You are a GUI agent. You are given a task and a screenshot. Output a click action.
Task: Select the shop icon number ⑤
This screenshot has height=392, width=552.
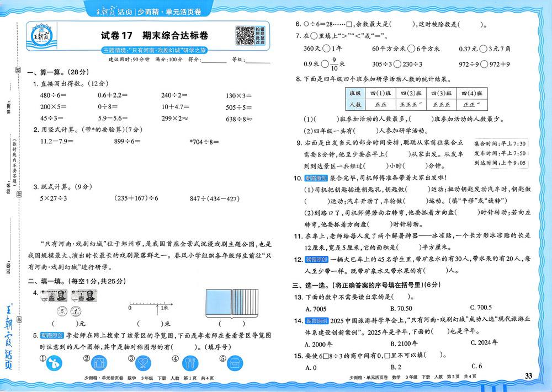(x=235, y=363)
